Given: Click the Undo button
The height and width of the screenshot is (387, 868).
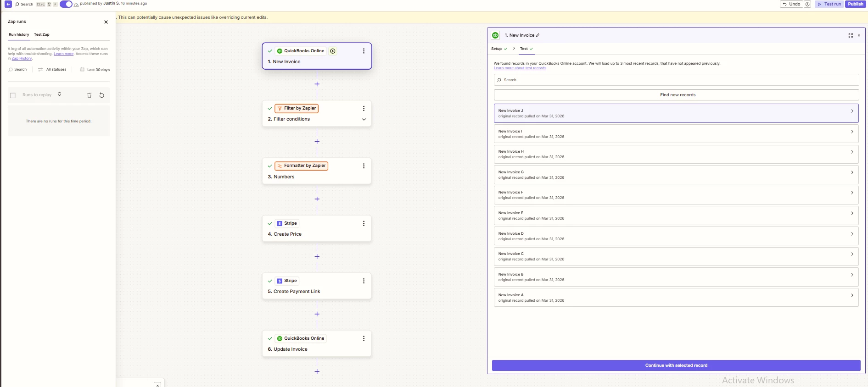Looking at the screenshot, I should (x=791, y=4).
